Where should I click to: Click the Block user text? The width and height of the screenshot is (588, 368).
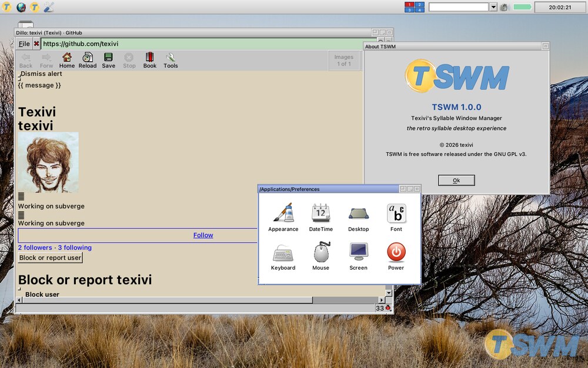pyautogui.click(x=42, y=294)
